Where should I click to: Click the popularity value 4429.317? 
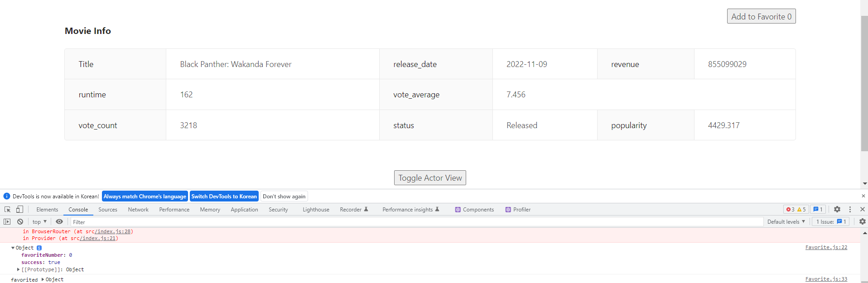tap(724, 125)
